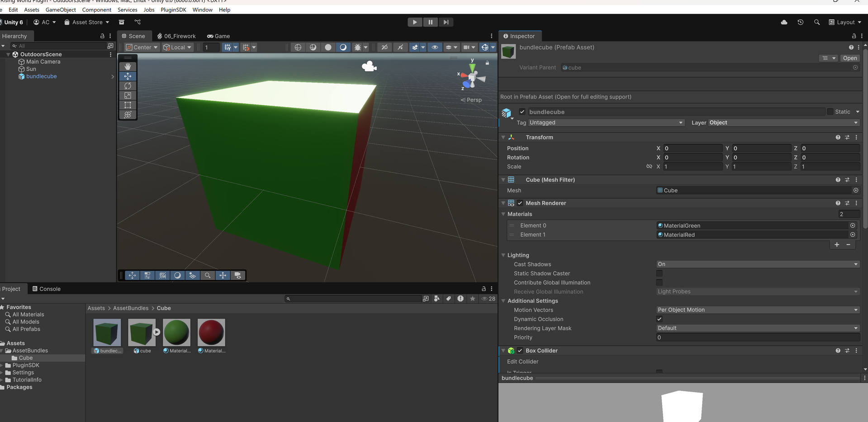
Task: Select the Hand tool in Scene toolbar
Action: click(128, 66)
